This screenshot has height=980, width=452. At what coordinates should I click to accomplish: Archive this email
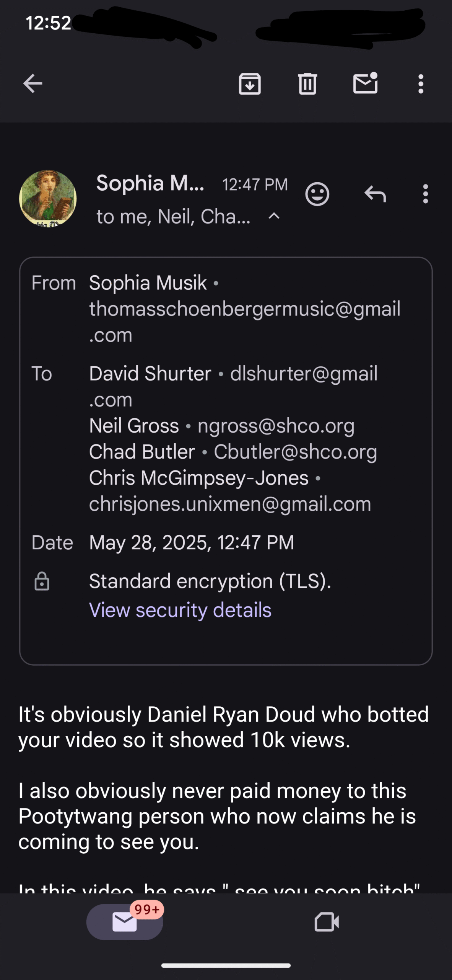click(250, 83)
